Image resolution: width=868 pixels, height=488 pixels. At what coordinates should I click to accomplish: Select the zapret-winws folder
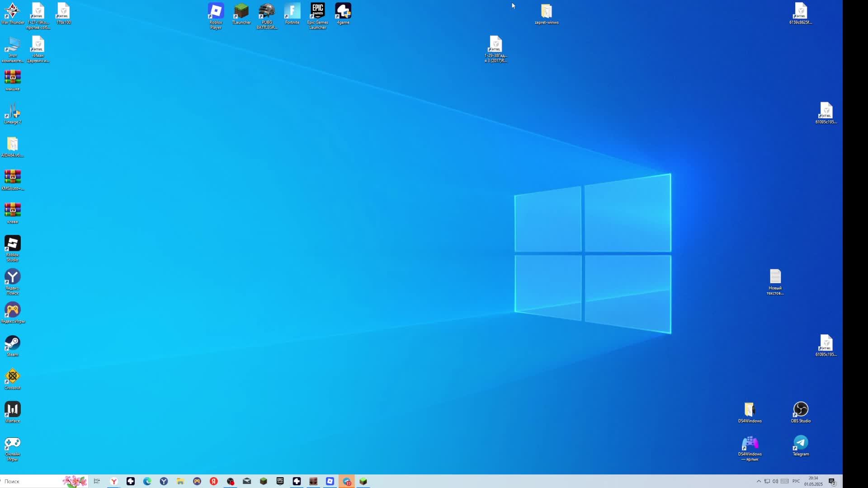[546, 11]
